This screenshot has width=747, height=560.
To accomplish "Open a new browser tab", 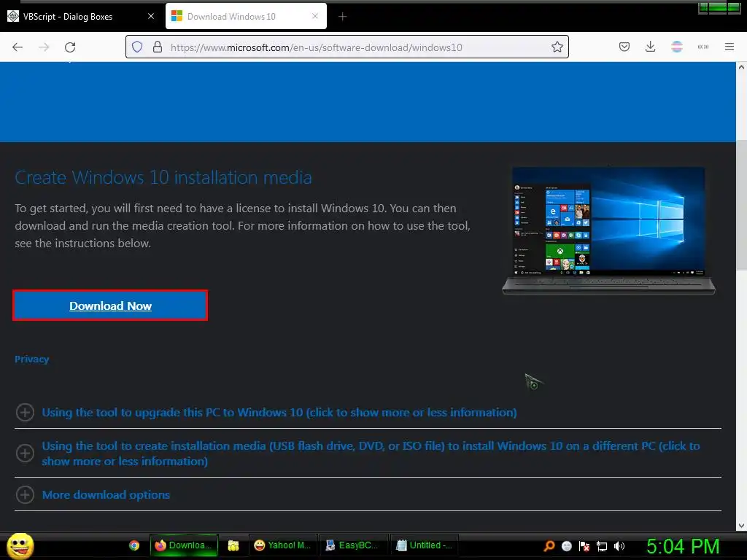I will pyautogui.click(x=343, y=17).
